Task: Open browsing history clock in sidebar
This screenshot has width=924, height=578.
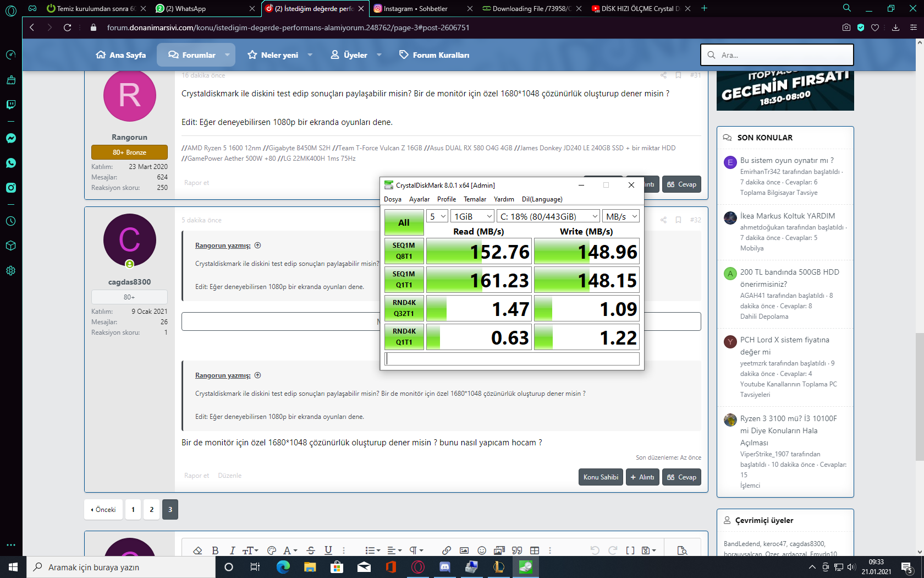Action: (x=11, y=221)
